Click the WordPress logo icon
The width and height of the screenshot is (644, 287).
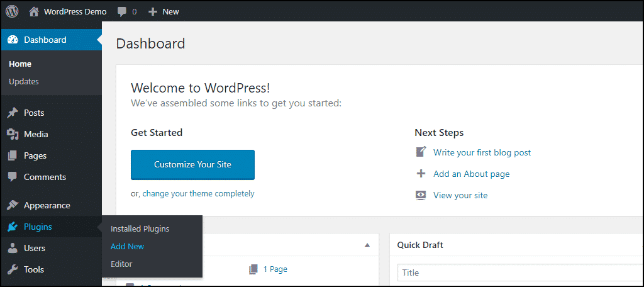[x=12, y=11]
